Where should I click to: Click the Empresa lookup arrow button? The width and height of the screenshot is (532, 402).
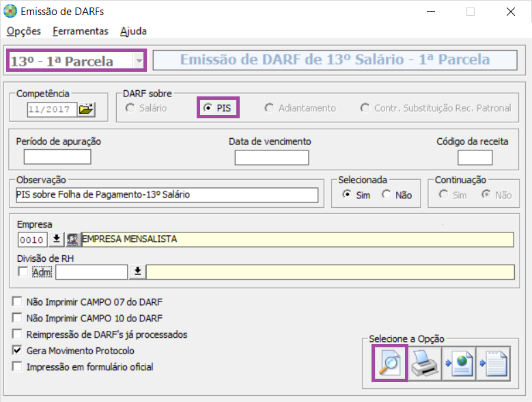(57, 239)
